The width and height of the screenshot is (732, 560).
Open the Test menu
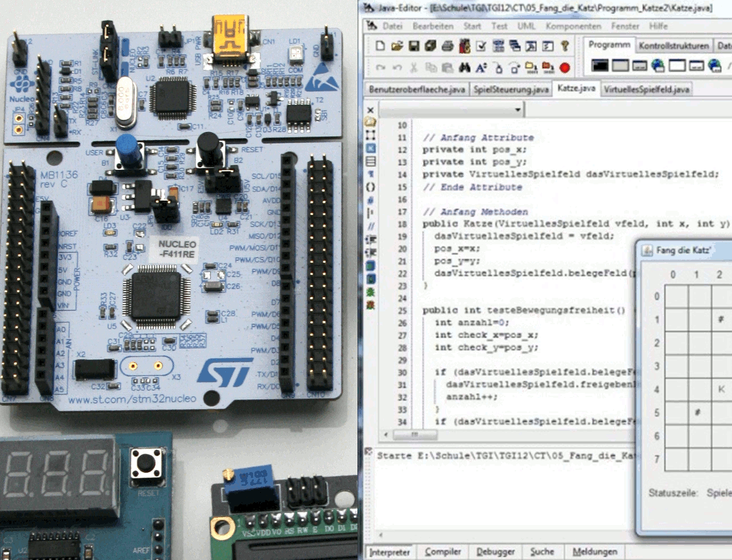(x=499, y=26)
